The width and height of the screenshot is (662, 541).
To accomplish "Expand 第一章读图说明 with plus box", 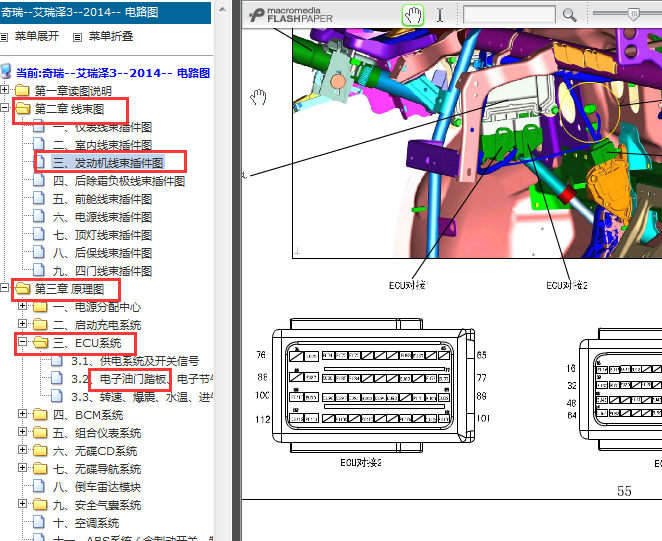I will 5,90.
